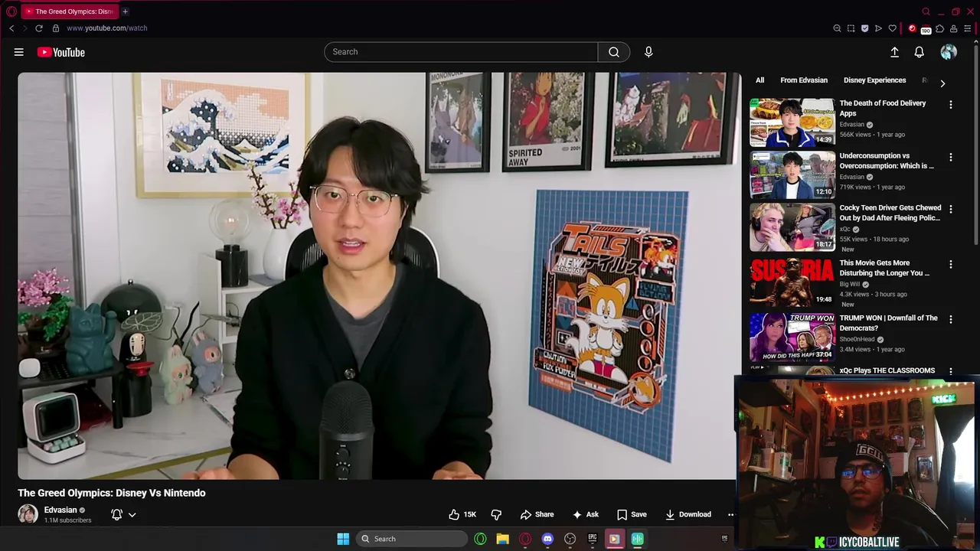This screenshot has width=980, height=551.
Task: Add page to bookmarks heart icon
Action: (892, 28)
